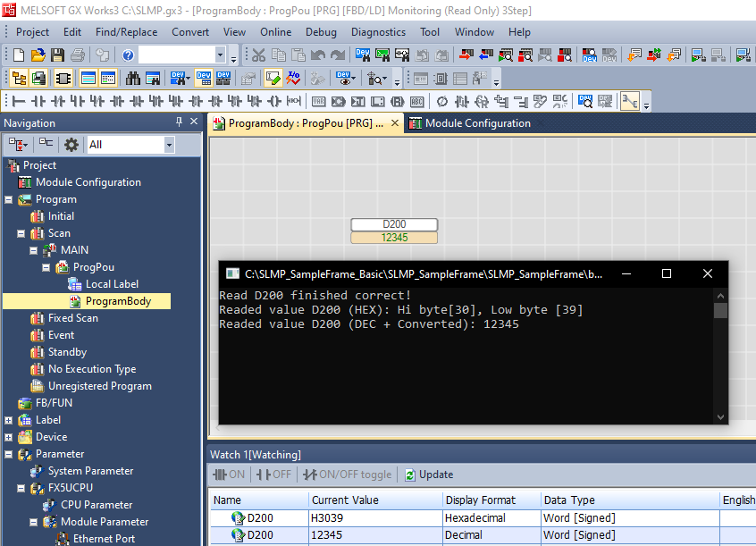Click the Save project icon
756x546 pixels.
tap(56, 55)
